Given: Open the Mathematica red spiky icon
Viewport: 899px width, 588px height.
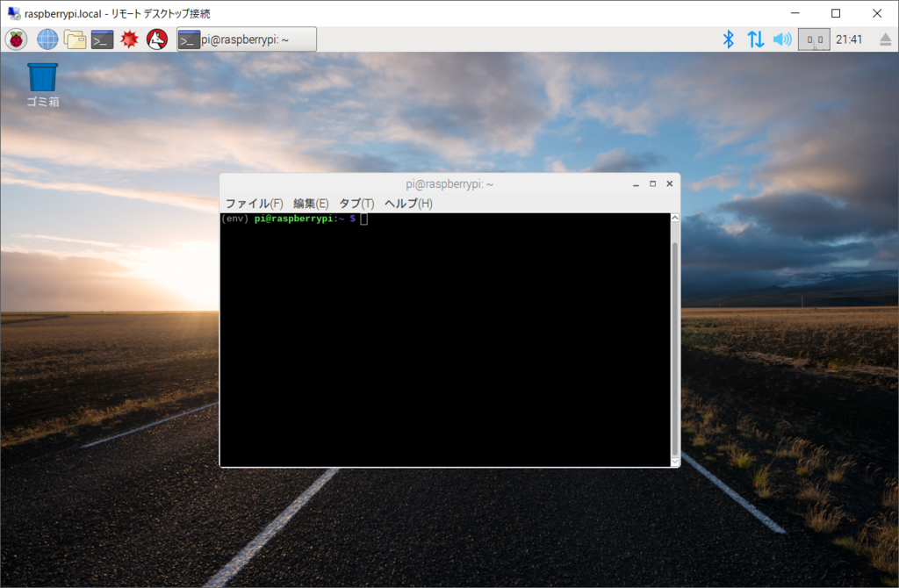Looking at the screenshot, I should (130, 39).
